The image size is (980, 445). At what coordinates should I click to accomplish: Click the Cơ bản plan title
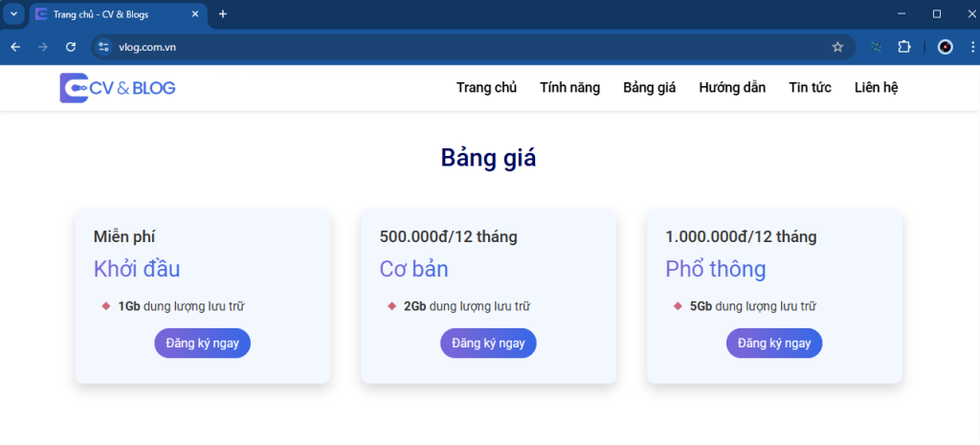pyautogui.click(x=413, y=269)
